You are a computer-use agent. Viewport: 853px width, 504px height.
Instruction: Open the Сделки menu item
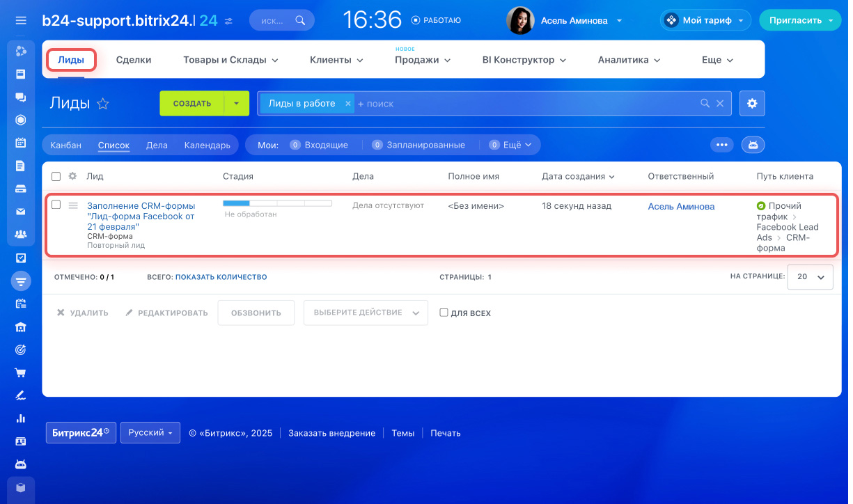pyautogui.click(x=134, y=60)
